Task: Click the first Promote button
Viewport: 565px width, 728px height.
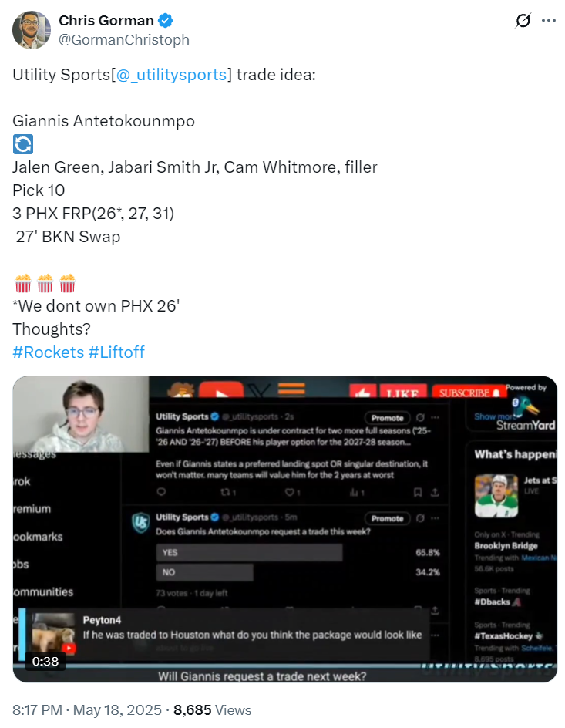Action: [388, 418]
